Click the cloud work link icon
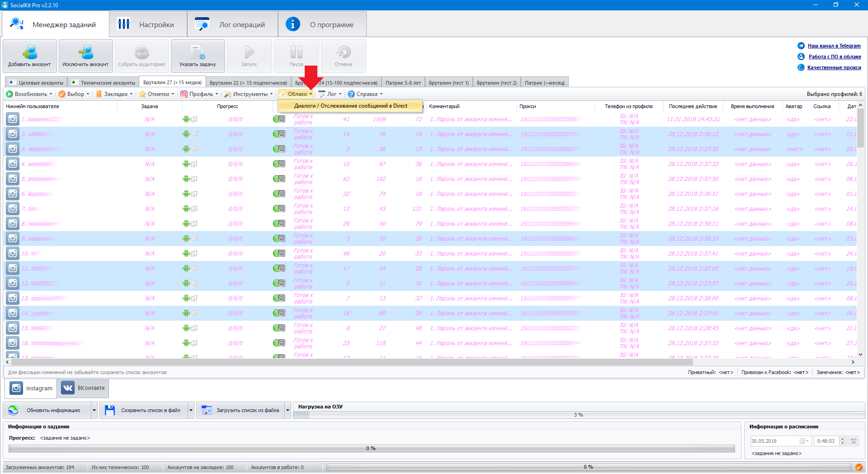The image size is (868, 474). pyautogui.click(x=801, y=57)
